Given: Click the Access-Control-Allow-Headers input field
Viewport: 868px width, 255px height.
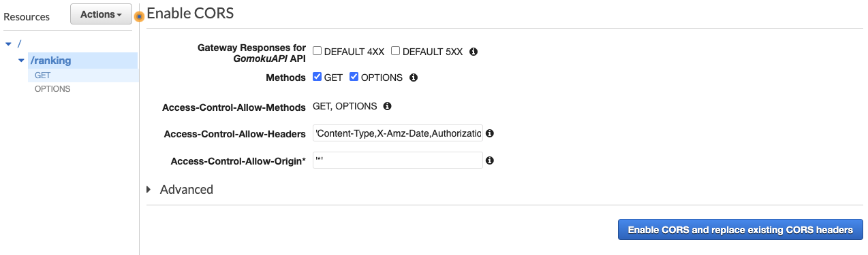Looking at the screenshot, I should pos(397,133).
